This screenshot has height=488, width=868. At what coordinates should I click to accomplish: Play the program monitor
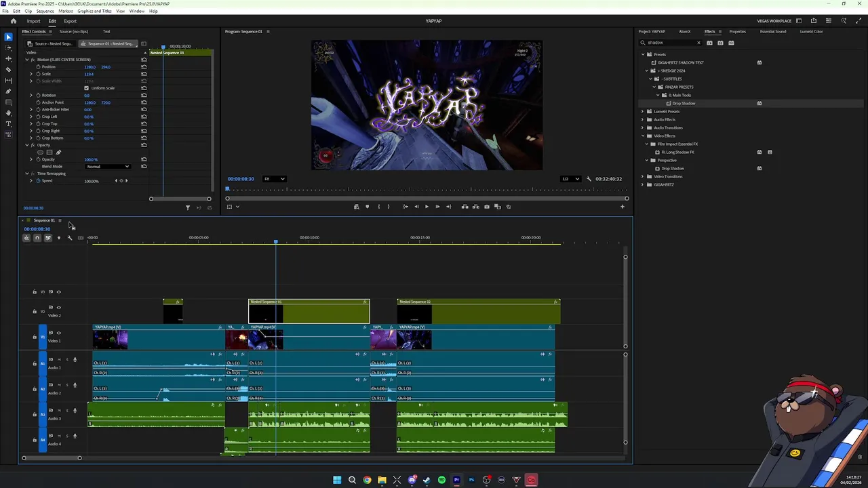pos(427,207)
